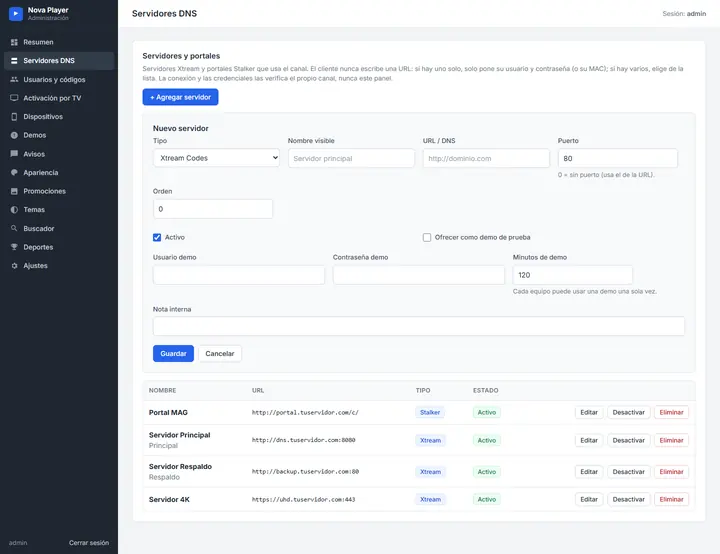Delete Servidor 4K
Image resolution: width=720 pixels, height=554 pixels.
pyautogui.click(x=671, y=499)
